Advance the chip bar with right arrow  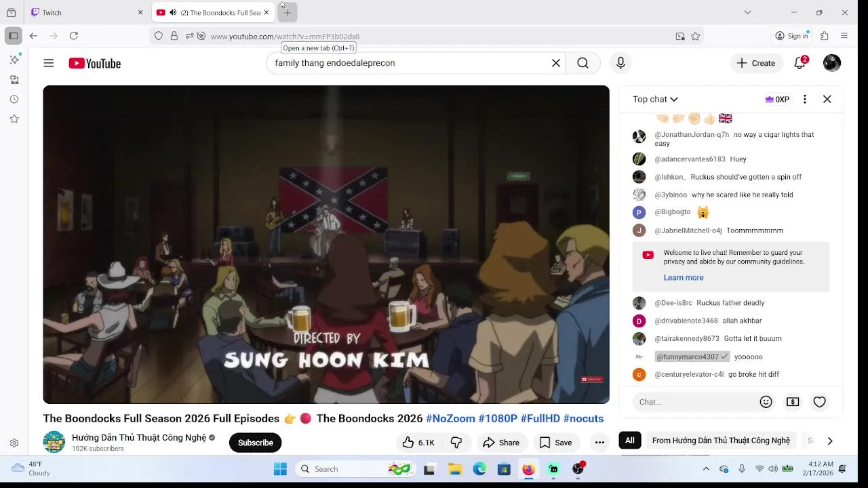[x=829, y=441]
